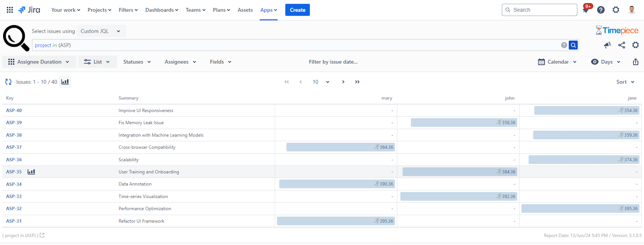Open Jira settings gear in top bar

pos(616,10)
